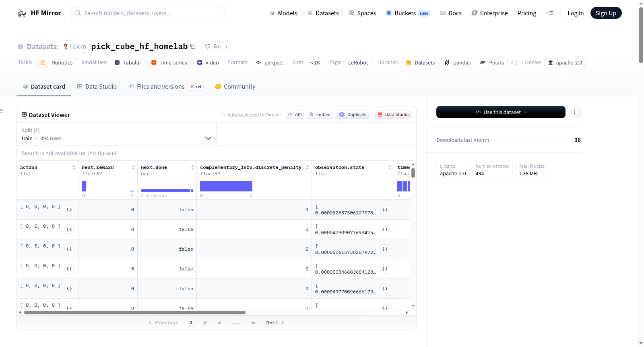Click the discrete_penalty histogram bar
The width and height of the screenshot is (644, 347).
tap(226, 186)
